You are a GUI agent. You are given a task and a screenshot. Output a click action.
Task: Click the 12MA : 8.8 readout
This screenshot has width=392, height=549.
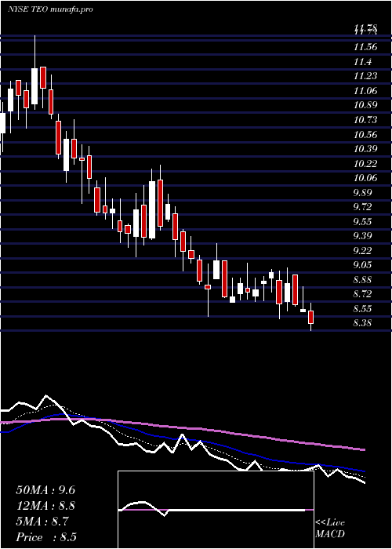pos(45,506)
